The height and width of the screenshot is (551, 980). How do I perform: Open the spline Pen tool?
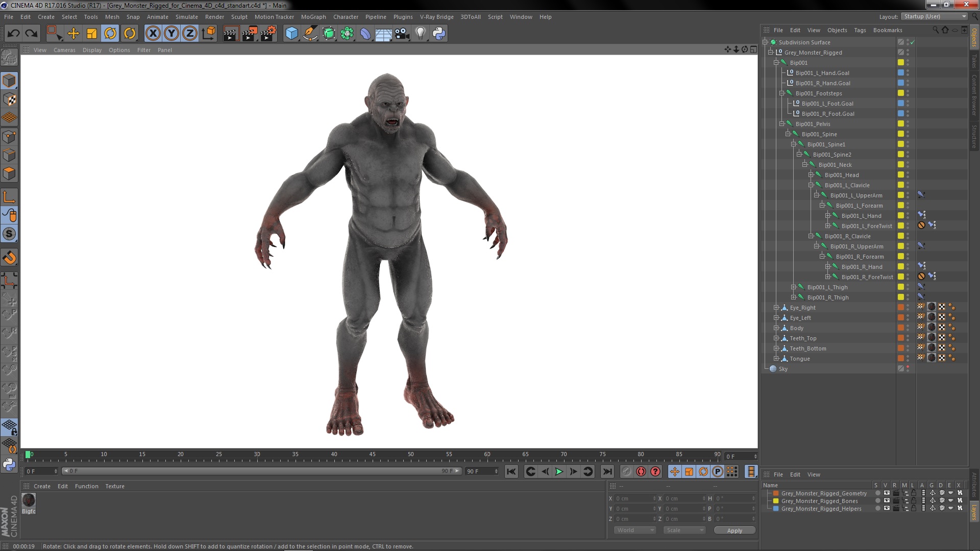coord(310,34)
